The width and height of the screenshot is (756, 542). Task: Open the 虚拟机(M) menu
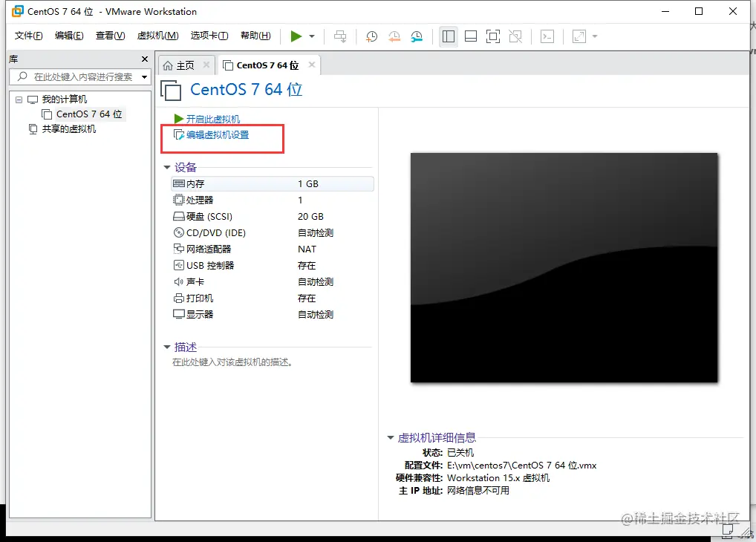coord(157,36)
